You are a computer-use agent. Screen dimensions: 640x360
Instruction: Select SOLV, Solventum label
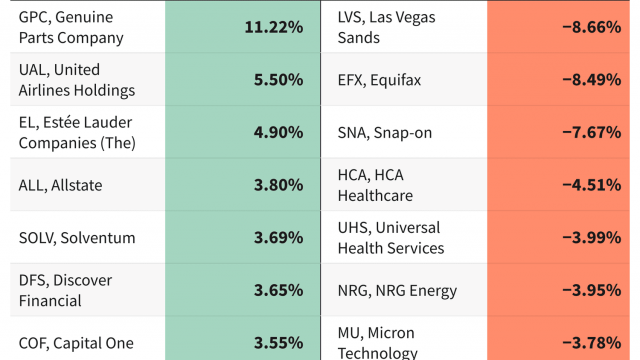[77, 238]
